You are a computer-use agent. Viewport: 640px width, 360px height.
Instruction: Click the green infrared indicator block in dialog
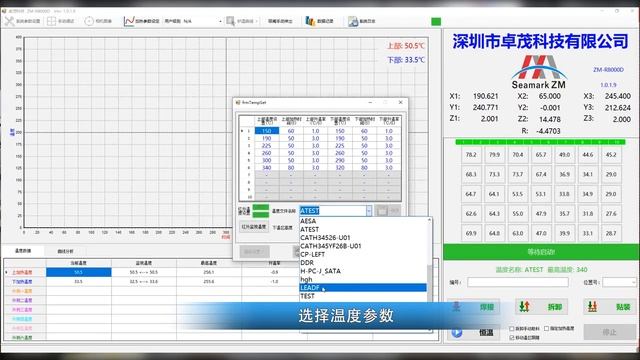(x=260, y=211)
